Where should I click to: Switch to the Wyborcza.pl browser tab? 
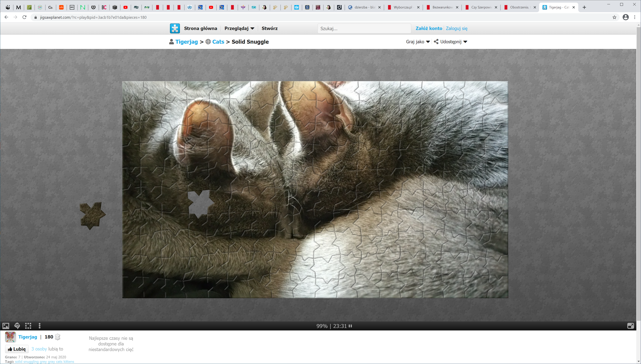pyautogui.click(x=402, y=7)
